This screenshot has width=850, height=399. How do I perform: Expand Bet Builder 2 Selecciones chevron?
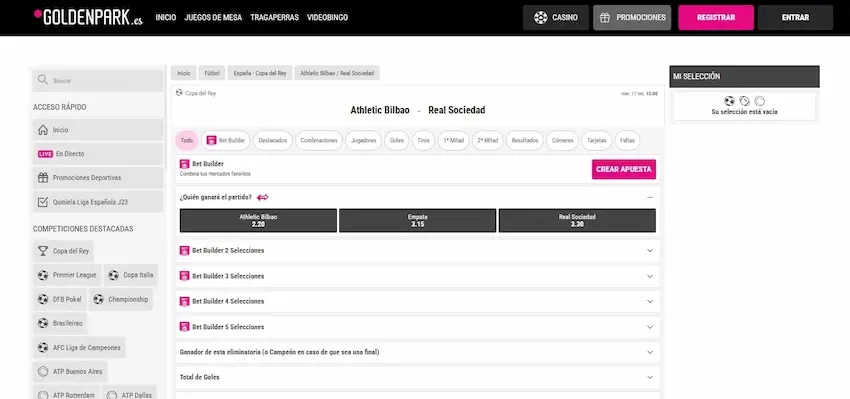coord(650,250)
